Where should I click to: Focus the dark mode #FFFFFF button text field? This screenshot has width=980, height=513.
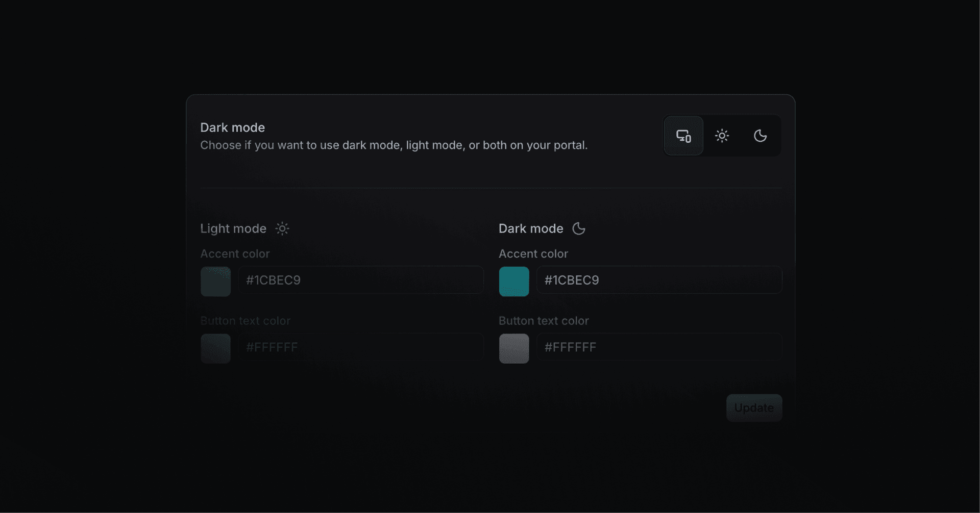(659, 347)
